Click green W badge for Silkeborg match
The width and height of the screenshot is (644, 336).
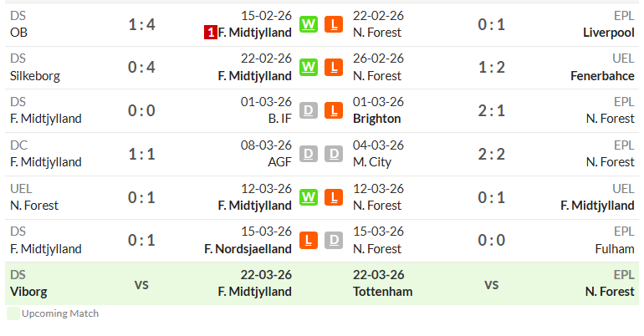[x=309, y=67]
